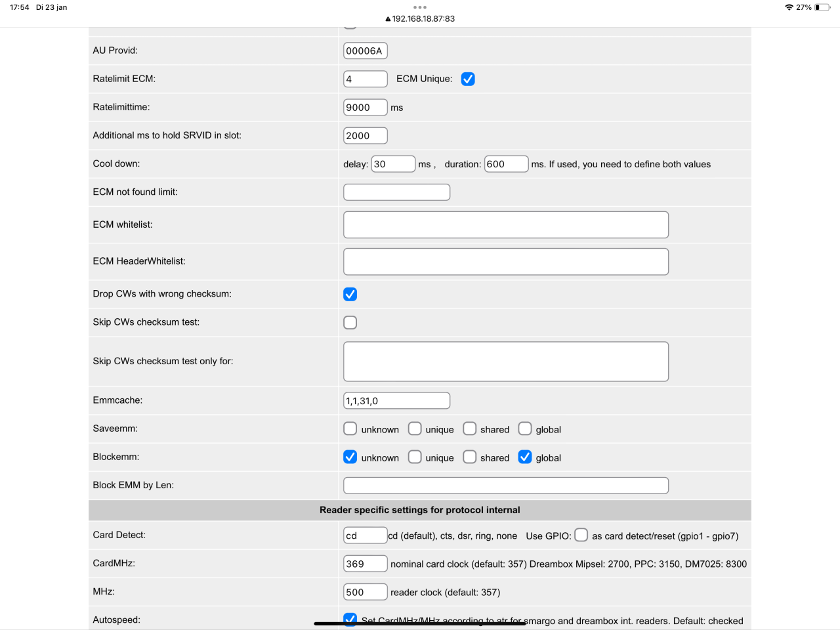This screenshot has width=840, height=630.
Task: Disable Drop CWs with wrong checksum
Action: point(350,294)
